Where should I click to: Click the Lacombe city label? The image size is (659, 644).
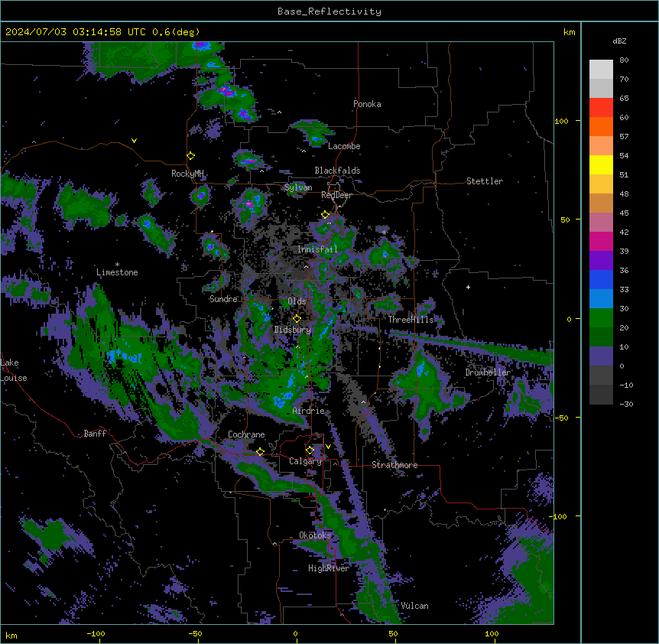[x=344, y=146]
